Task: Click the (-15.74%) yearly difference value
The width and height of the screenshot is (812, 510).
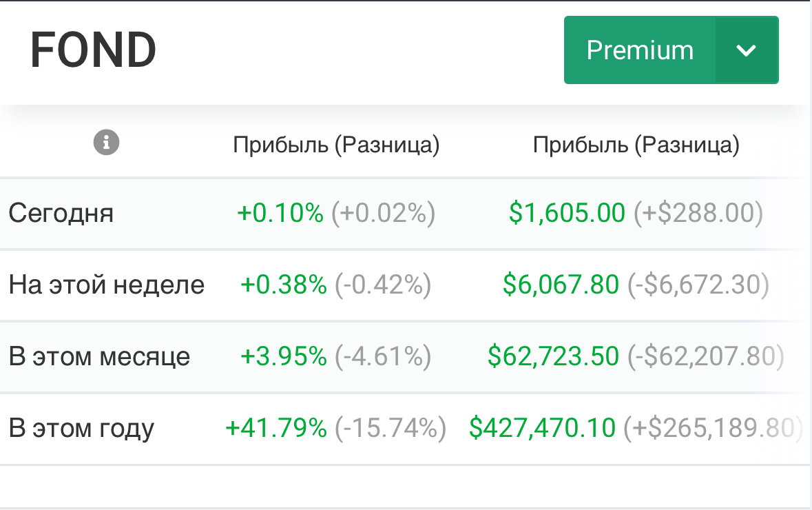Action: 391,428
